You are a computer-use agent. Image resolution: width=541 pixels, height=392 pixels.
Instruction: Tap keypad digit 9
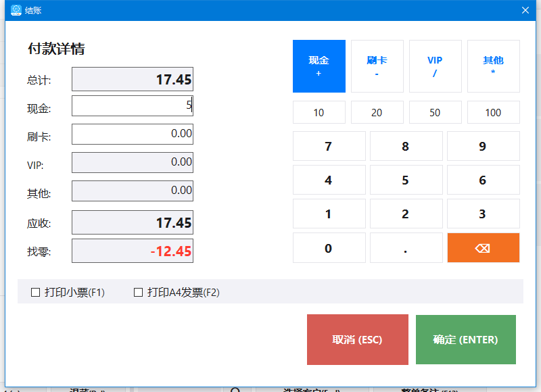point(483,146)
